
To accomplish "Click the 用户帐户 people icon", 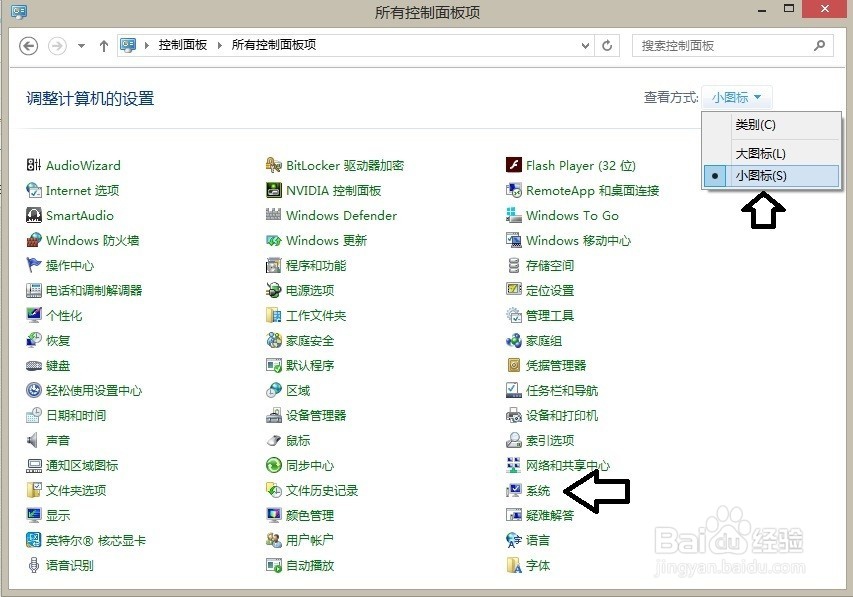I will pyautogui.click(x=274, y=540).
